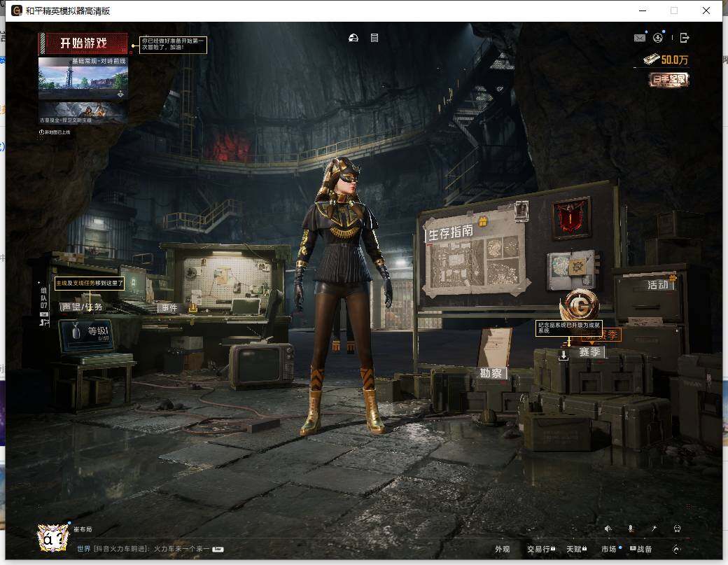Click the cloud icon at top center
Viewport: 728px width, 565px height.
coord(353,39)
